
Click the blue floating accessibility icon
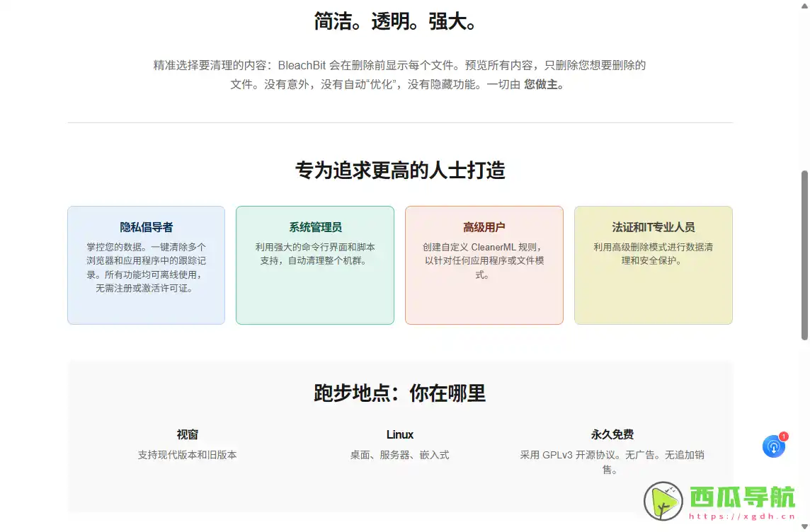click(773, 446)
